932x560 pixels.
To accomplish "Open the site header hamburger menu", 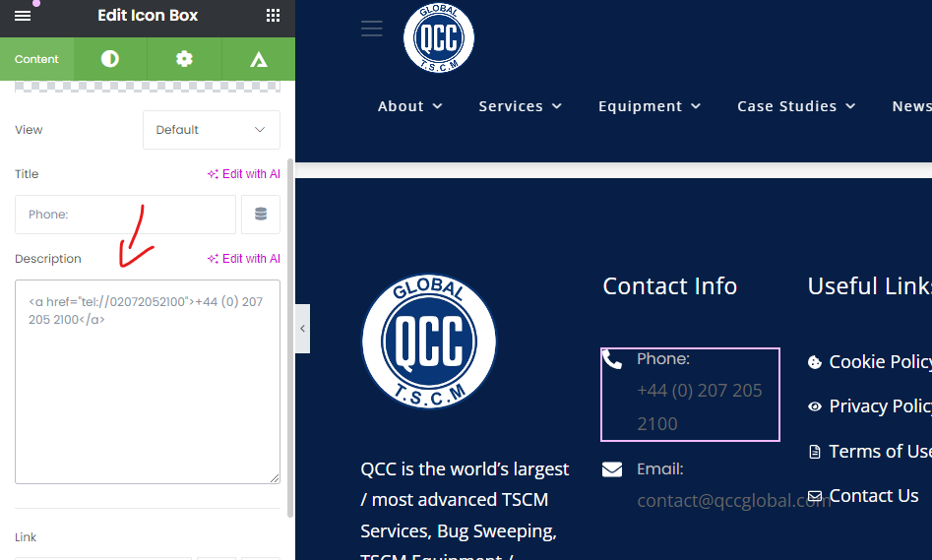I will pos(371,29).
